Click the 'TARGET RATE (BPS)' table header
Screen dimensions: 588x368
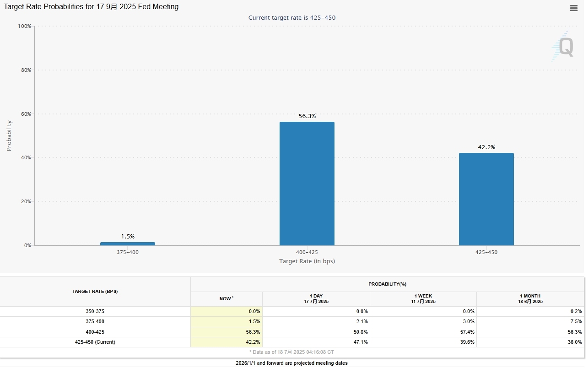pos(95,292)
